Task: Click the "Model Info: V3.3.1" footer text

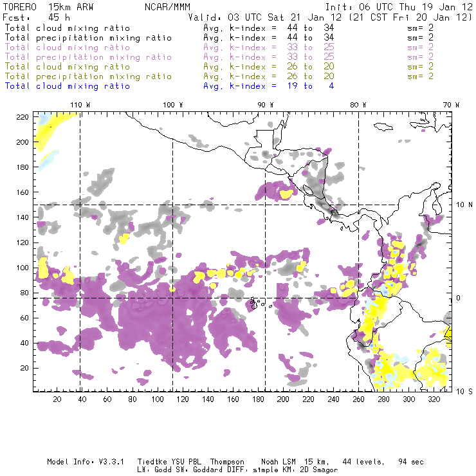Action: (x=86, y=462)
